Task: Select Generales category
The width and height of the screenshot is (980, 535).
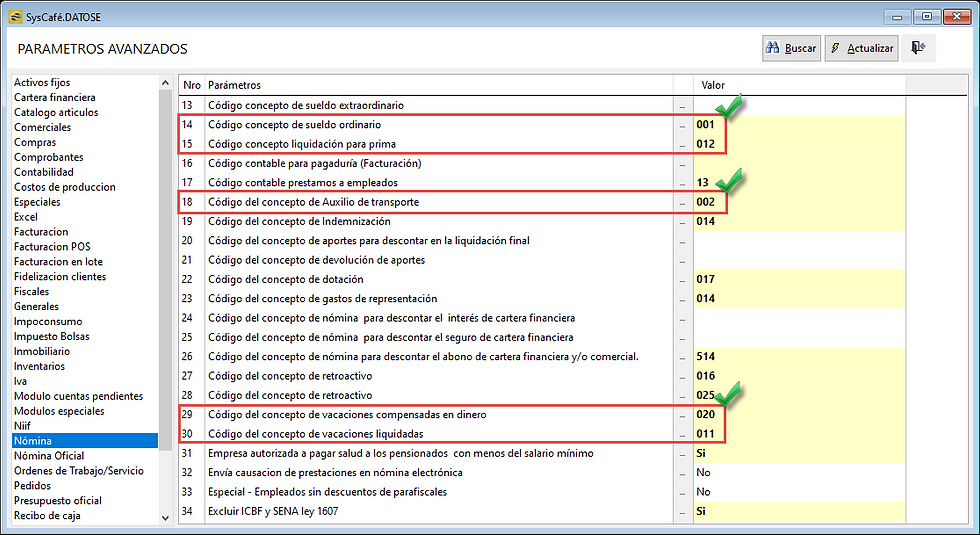Action: (36, 307)
